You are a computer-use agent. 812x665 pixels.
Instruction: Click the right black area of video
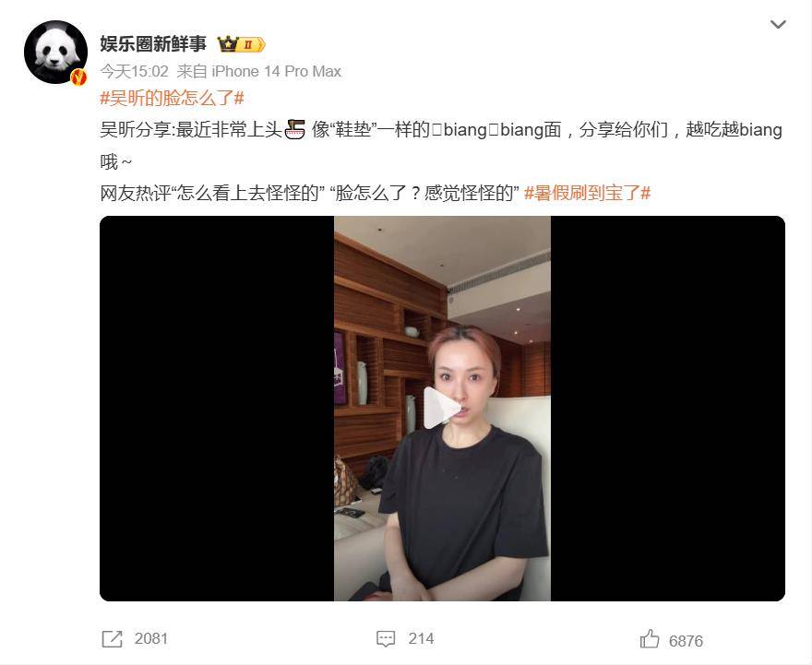tap(668, 409)
